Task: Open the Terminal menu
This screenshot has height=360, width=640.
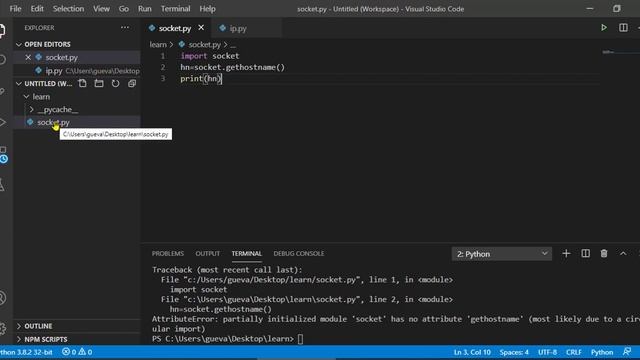Action: coord(176,9)
